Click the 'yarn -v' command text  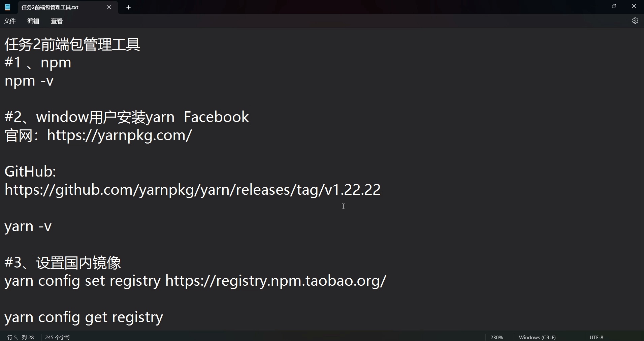(x=28, y=226)
